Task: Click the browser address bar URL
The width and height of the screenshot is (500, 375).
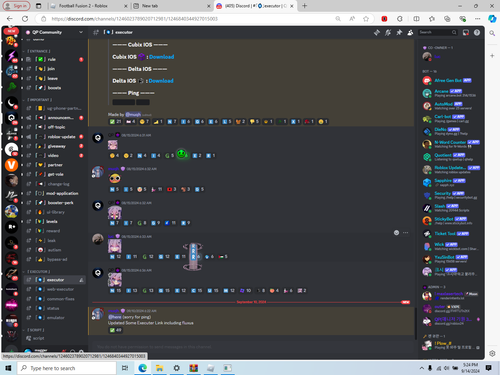Action: coord(135,19)
